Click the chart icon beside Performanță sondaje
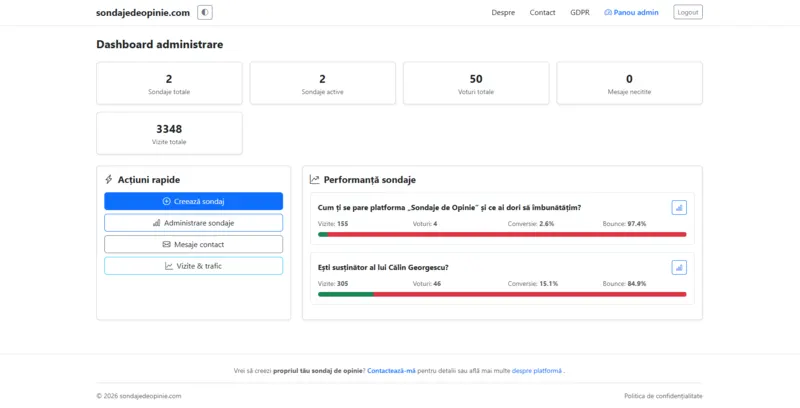Viewport: 800px width, 408px height. pos(315,180)
